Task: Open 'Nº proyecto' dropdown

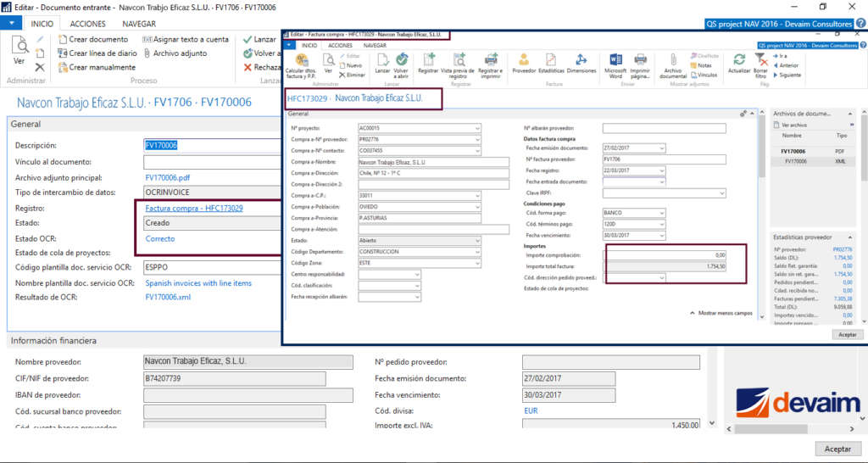Action: click(x=477, y=129)
